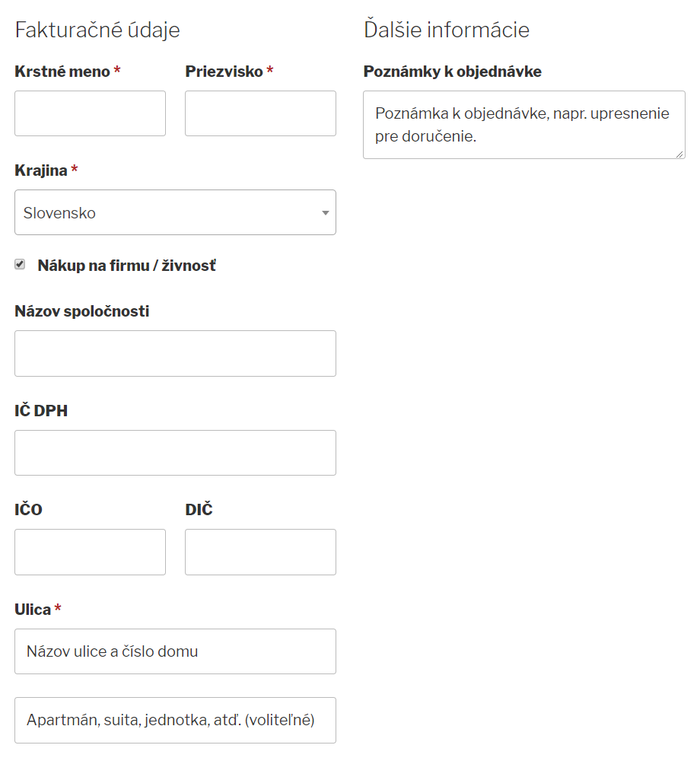Click the Krstné meno input field
The image size is (700, 761).
[90, 113]
